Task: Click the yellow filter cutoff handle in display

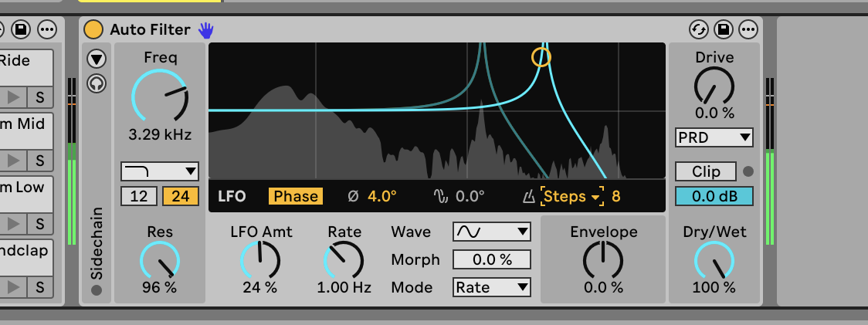Action: tap(541, 57)
